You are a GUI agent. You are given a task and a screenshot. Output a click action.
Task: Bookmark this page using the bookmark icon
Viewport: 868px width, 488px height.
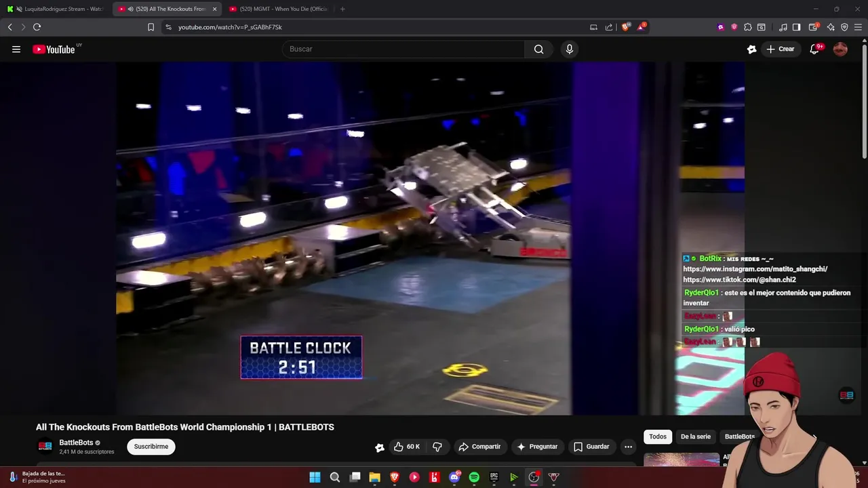tap(151, 27)
